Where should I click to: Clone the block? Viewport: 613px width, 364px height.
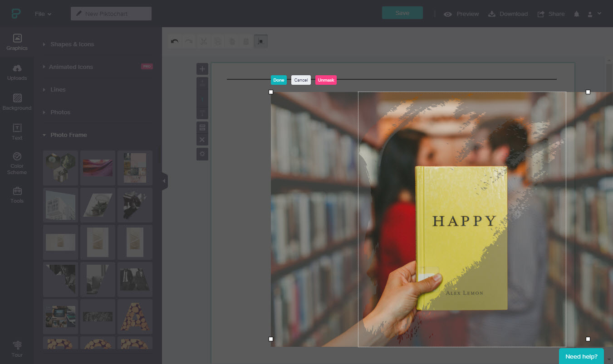click(202, 127)
